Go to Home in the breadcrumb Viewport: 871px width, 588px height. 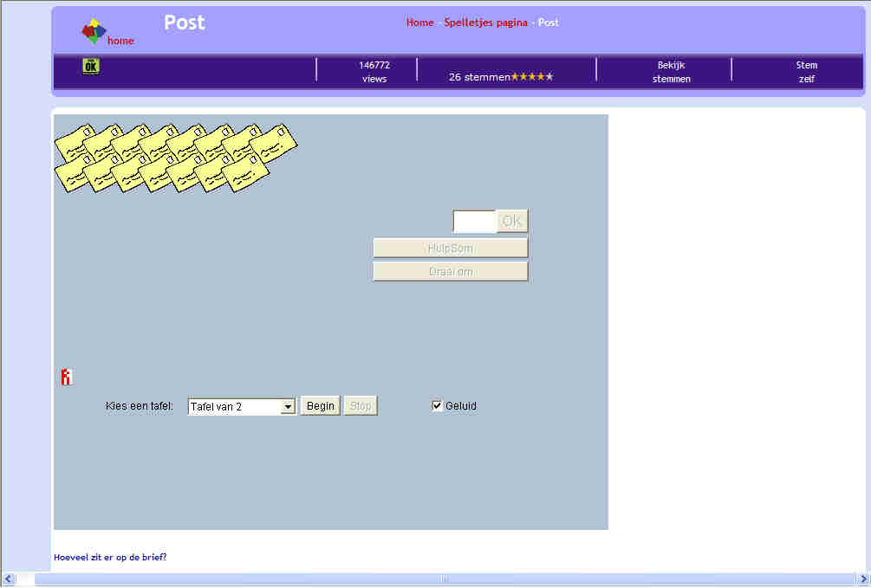419,23
